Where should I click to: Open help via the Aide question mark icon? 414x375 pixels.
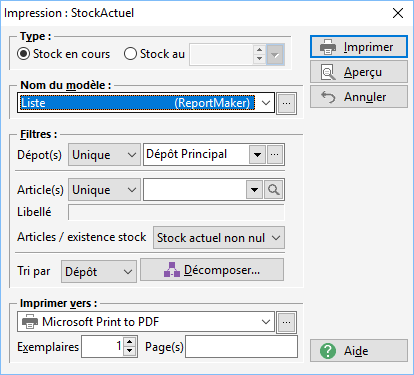pos(359,351)
